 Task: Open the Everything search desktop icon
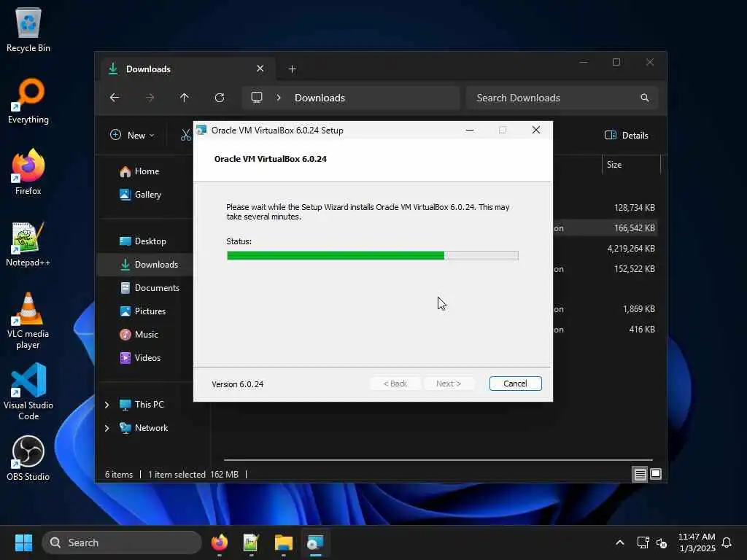pos(28,101)
